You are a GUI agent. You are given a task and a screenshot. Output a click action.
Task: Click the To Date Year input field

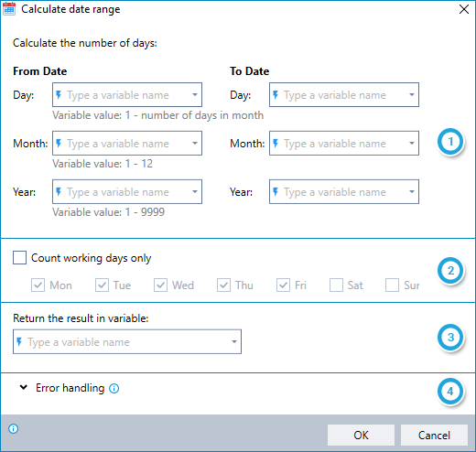[x=344, y=191]
